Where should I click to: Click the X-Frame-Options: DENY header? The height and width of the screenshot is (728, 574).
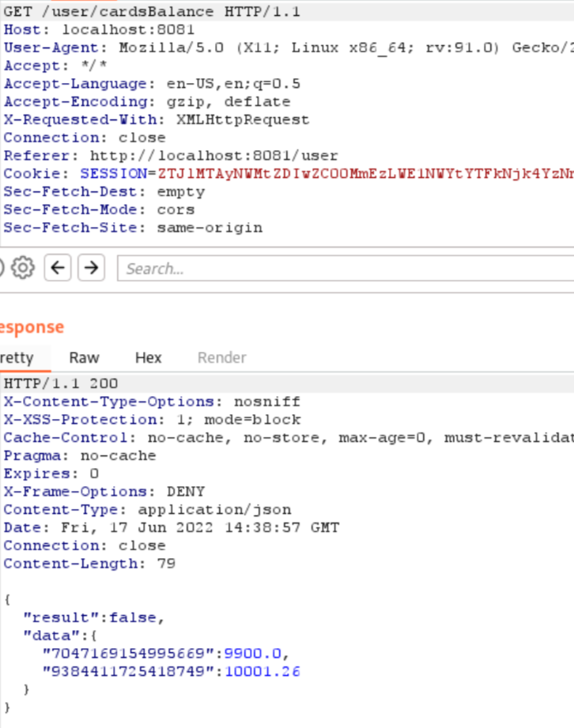[x=104, y=491]
